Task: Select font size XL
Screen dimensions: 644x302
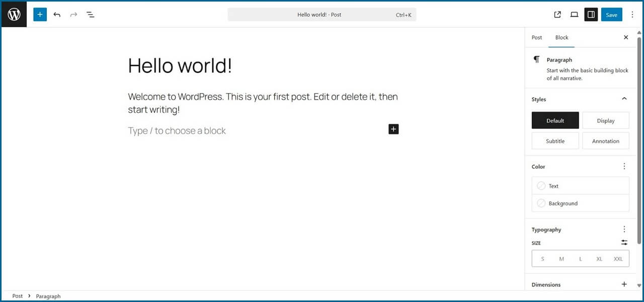Action: (599, 259)
